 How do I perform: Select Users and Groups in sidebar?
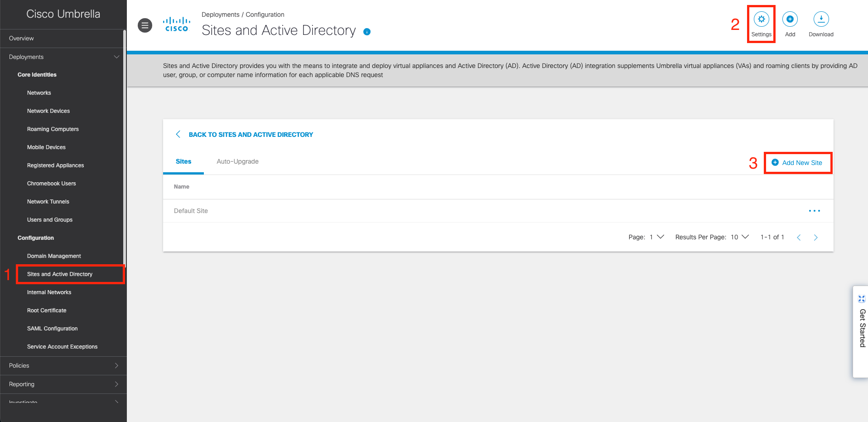[x=50, y=220]
